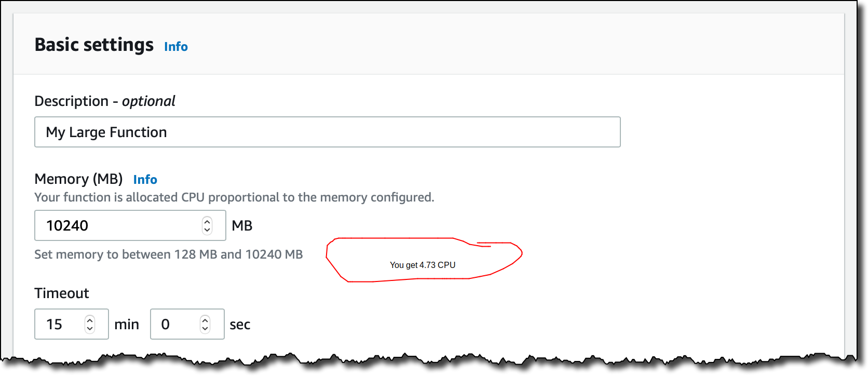Image resolution: width=868 pixels, height=376 pixels.
Task: Click the Description text field
Action: click(327, 132)
